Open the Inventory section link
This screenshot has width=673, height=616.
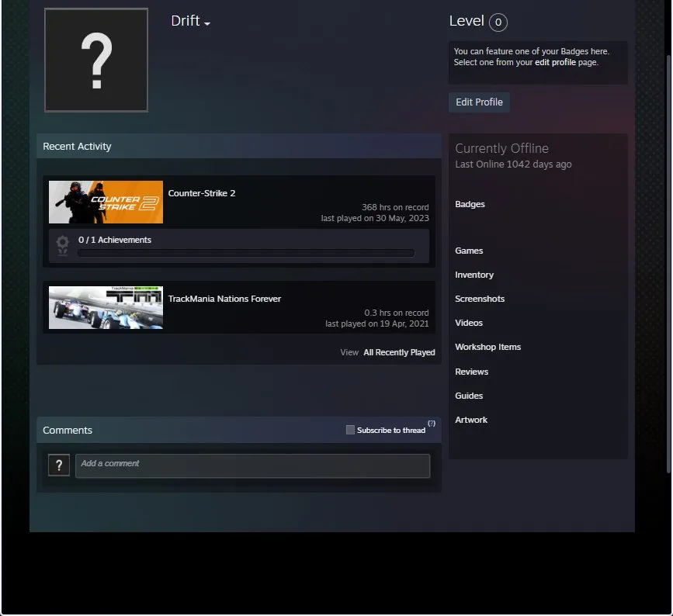click(x=474, y=275)
